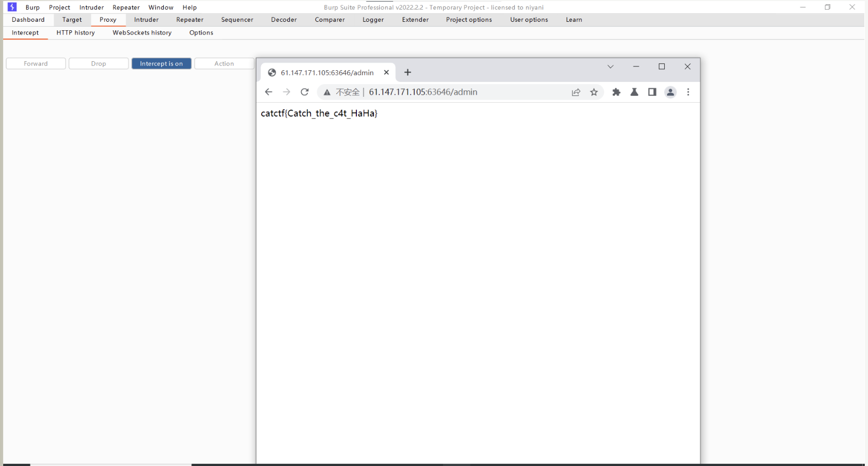Open the browser profile avatar
This screenshot has width=868, height=466.
pyautogui.click(x=671, y=92)
